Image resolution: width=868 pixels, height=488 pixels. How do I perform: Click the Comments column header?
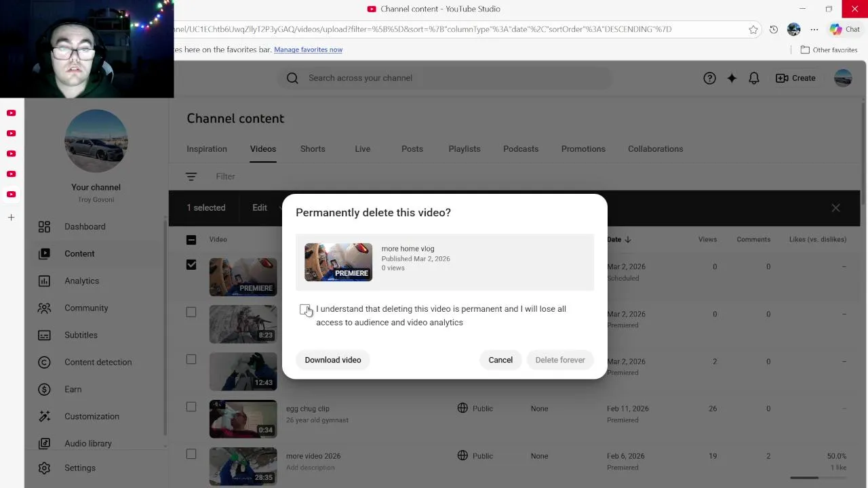[753, 239]
